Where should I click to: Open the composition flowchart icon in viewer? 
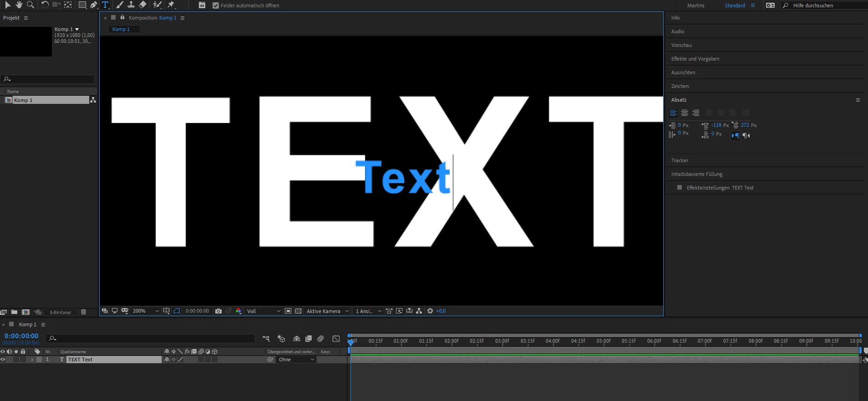pyautogui.click(x=419, y=311)
